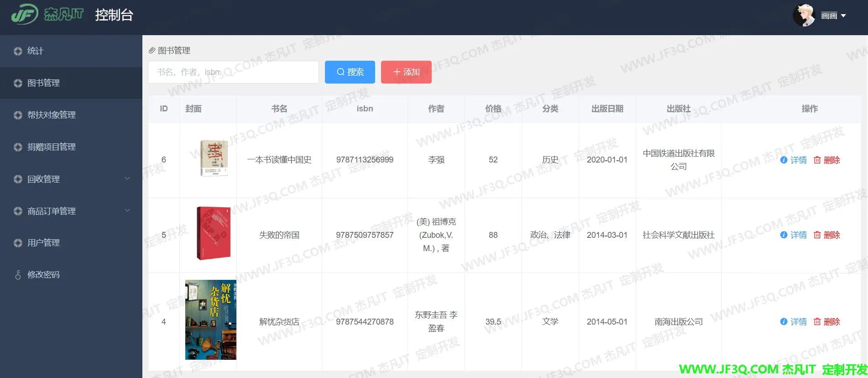The height and width of the screenshot is (378, 868).
Task: Click the paperclip icon beside 图书管理 heading
Action: point(152,51)
